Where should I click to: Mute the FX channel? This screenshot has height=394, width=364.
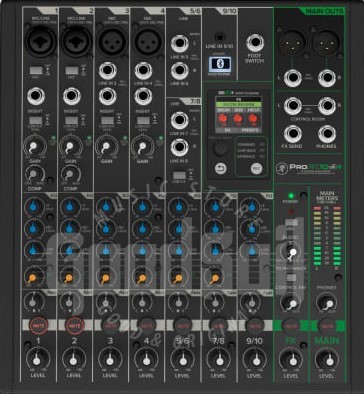[x=292, y=326]
